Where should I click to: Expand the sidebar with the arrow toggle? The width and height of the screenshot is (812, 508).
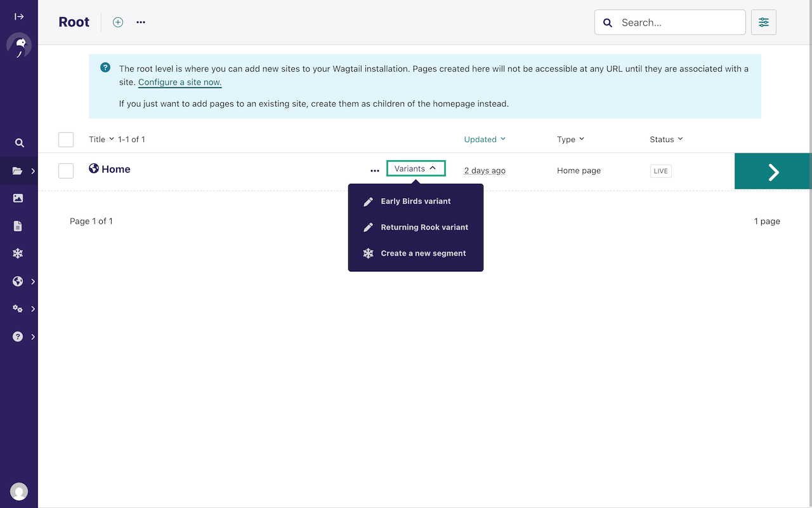pos(19,17)
